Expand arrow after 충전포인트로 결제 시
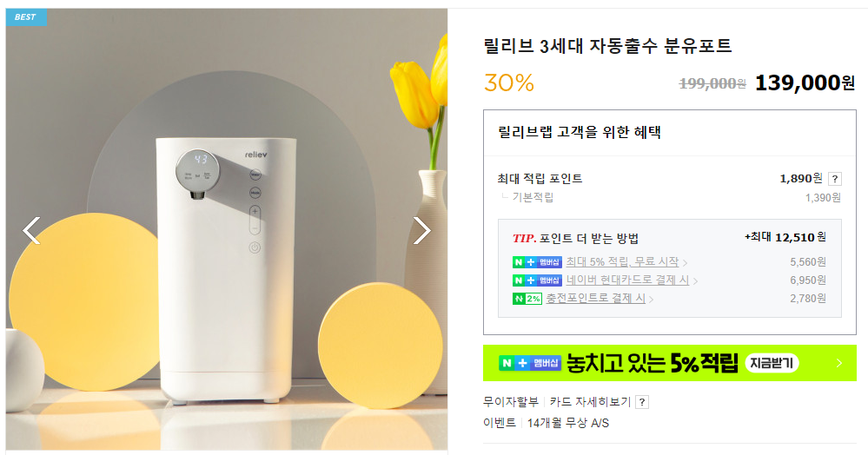This screenshot has height=455, width=868. pos(651,300)
